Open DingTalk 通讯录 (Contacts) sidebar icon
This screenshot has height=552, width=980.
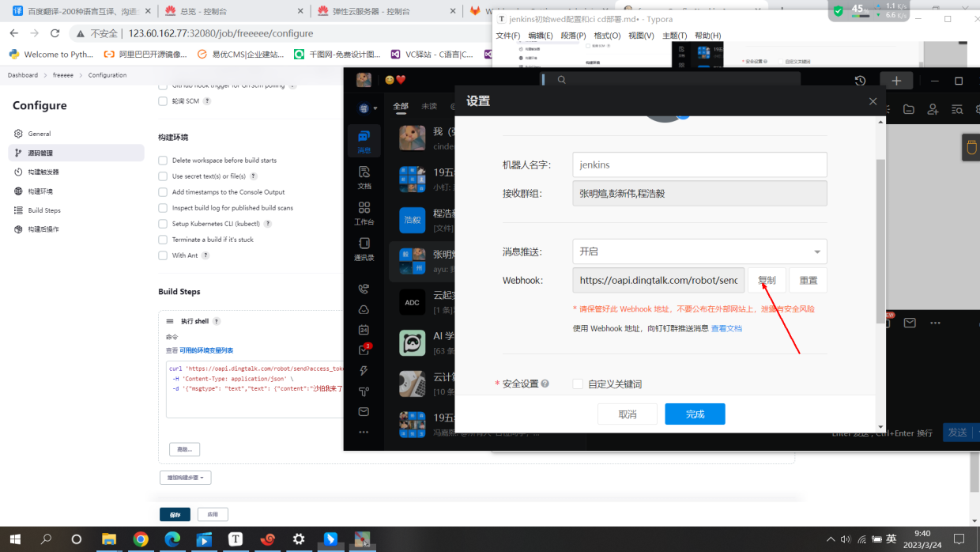[364, 249]
